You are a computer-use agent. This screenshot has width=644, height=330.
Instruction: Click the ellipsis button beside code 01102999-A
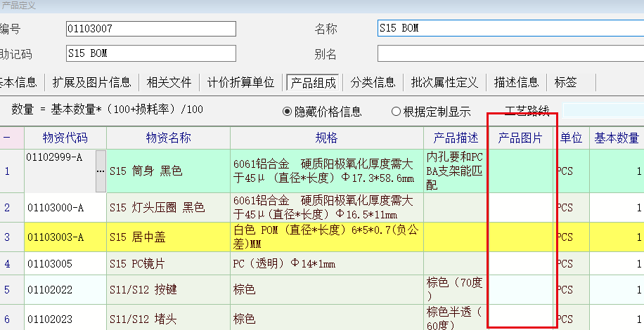pos(101,171)
